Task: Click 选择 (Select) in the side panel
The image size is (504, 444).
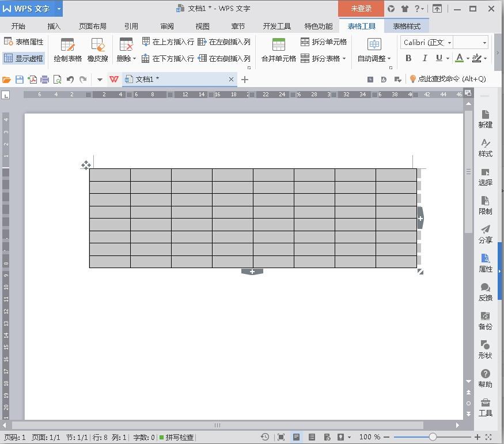Action: point(485,177)
